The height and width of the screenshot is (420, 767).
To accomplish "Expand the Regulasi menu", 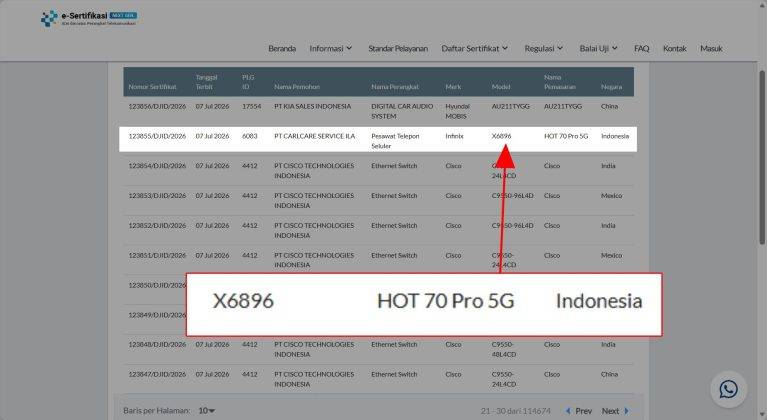I will tap(543, 48).
